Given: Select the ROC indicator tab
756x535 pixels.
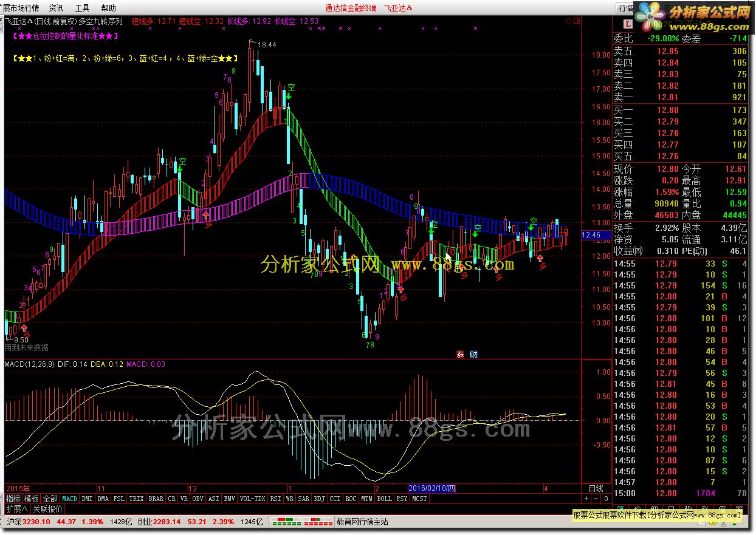Looking at the screenshot, I should [x=351, y=499].
